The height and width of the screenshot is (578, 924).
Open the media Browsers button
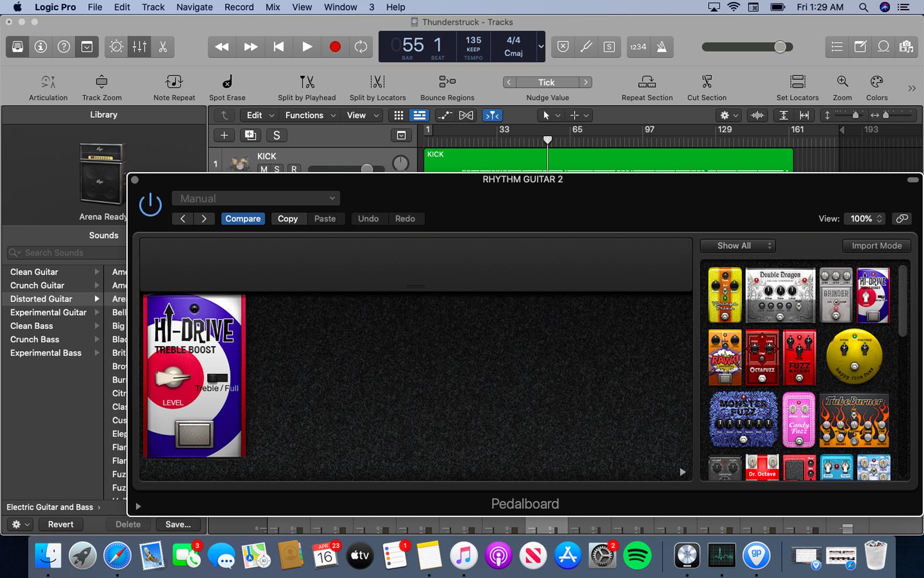click(906, 47)
